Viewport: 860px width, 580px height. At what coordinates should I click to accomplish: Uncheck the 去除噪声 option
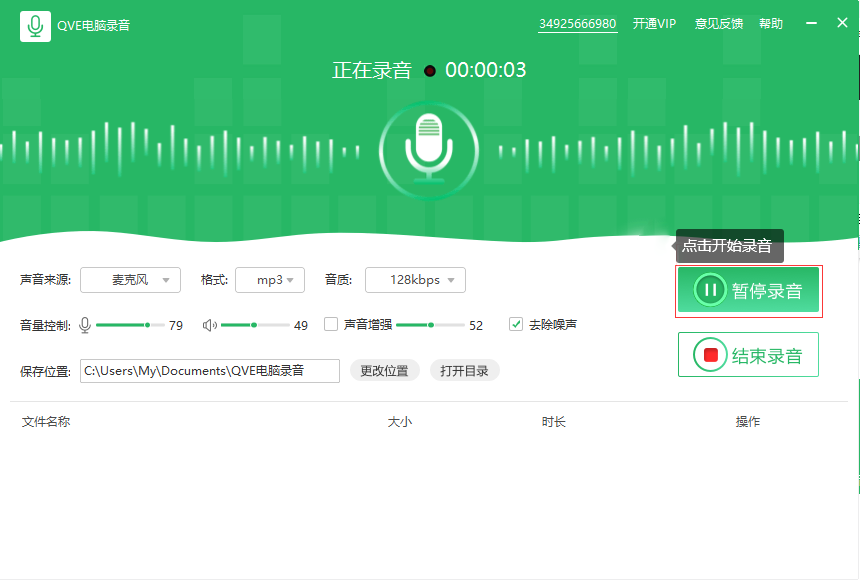click(x=516, y=323)
